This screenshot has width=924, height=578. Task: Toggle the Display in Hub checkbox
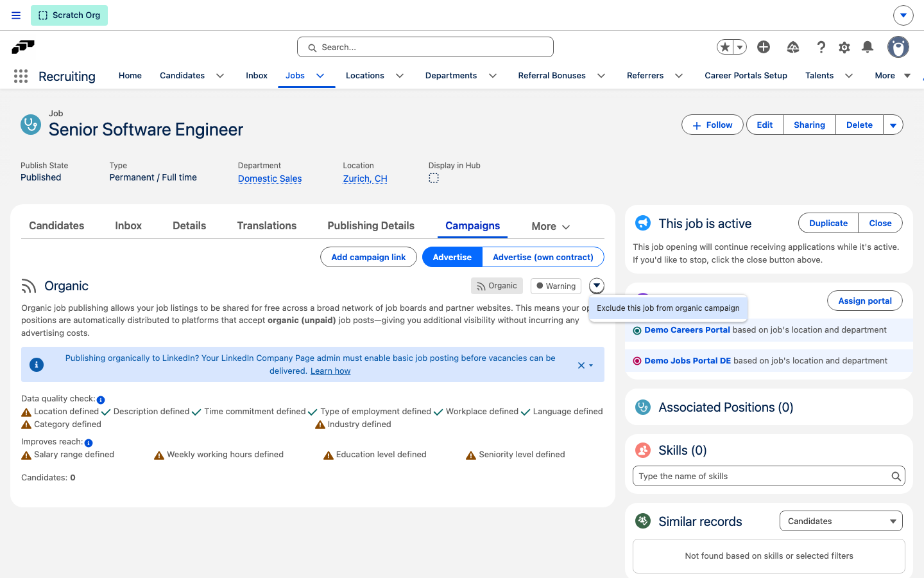[x=434, y=178]
